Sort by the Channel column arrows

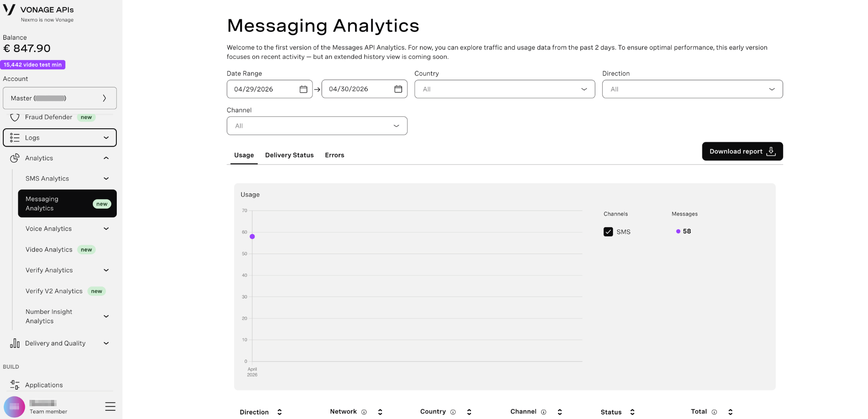(x=560, y=412)
